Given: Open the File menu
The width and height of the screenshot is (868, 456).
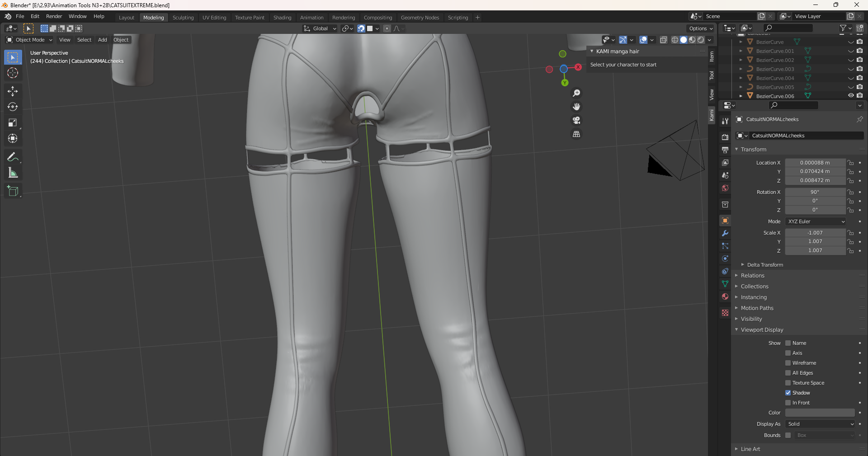Looking at the screenshot, I should pos(20,16).
